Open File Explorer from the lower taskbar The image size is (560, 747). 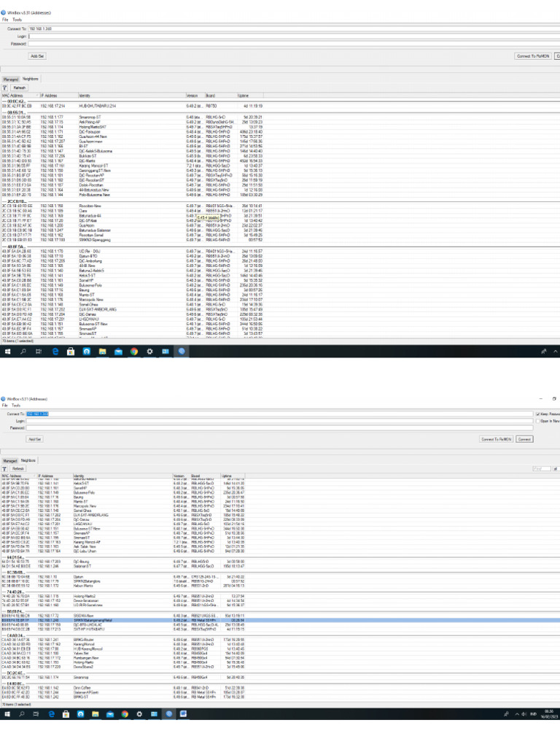96,714
